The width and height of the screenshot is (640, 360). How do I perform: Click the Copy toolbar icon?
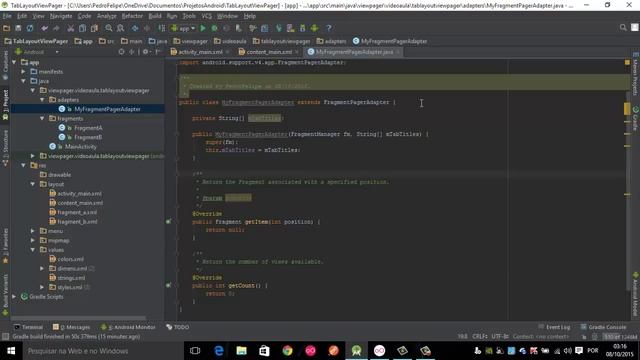click(x=82, y=28)
